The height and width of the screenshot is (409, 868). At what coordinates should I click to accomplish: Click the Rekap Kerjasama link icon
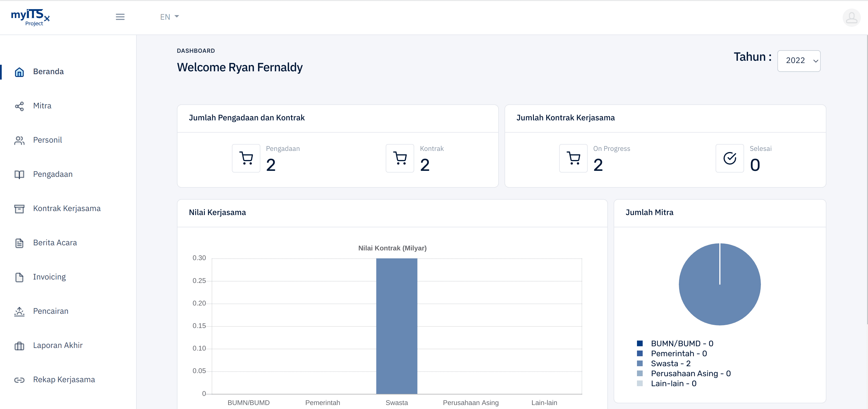pyautogui.click(x=19, y=380)
